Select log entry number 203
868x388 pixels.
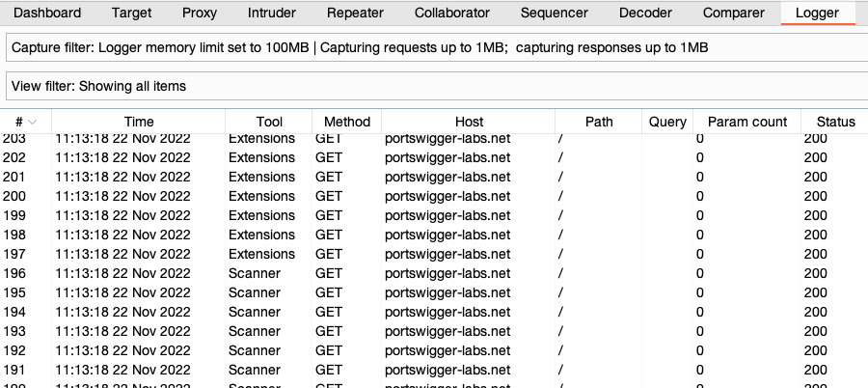tap(289, 138)
